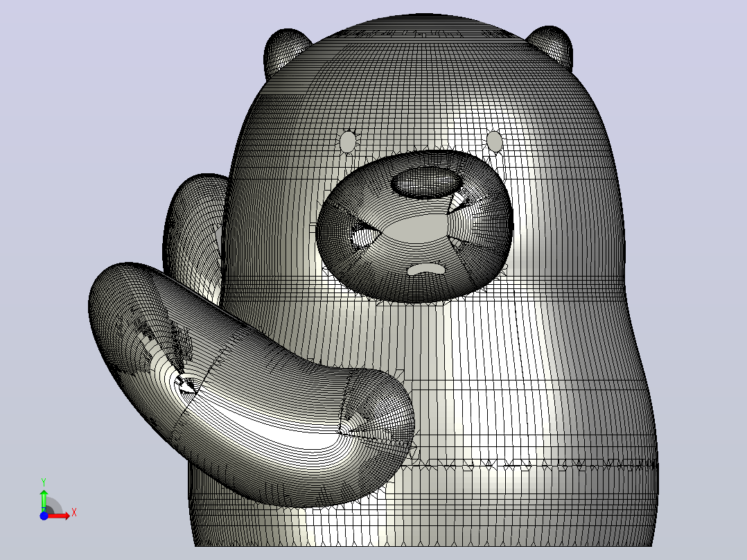Select the small mouth on the snout
This screenshot has height=560, width=747.
coord(426,270)
